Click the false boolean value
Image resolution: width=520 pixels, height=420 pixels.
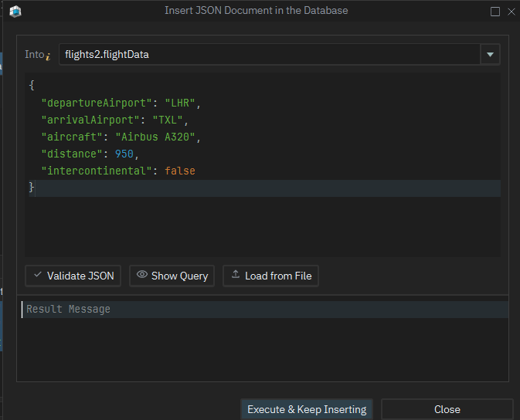tap(180, 171)
